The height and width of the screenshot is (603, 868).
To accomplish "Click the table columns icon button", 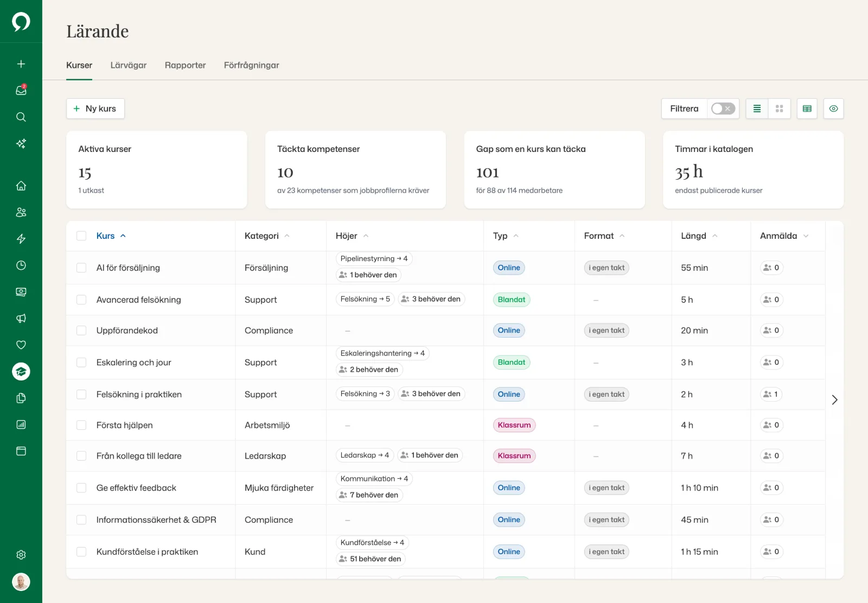I will coord(807,109).
